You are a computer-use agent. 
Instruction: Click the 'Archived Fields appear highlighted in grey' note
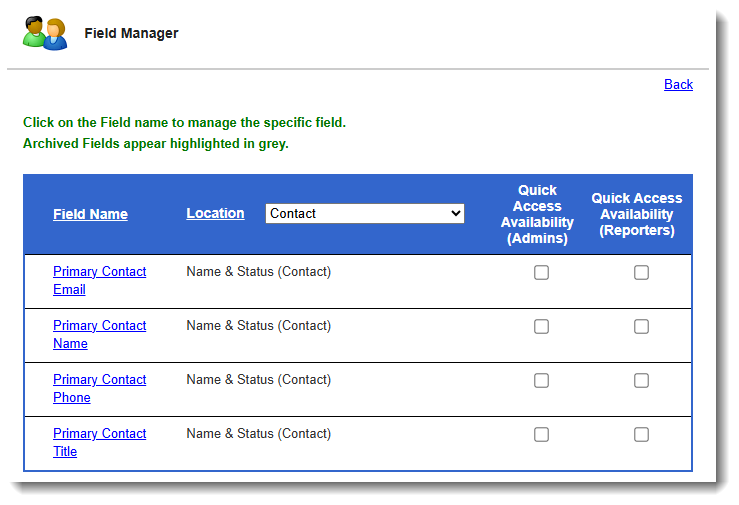coord(156,143)
